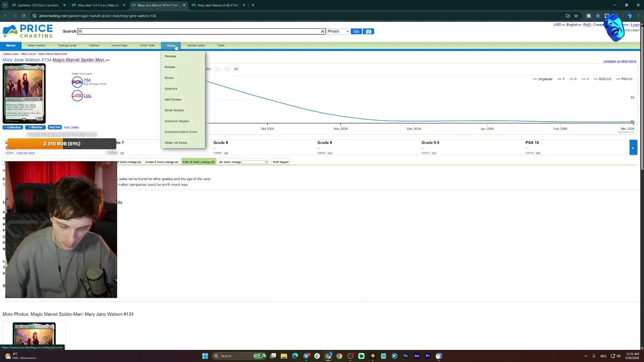Switch to the Mary Jane Watson [Foil] browser tab
Image resolution: width=644 pixels, height=362 pixels.
tap(219, 5)
